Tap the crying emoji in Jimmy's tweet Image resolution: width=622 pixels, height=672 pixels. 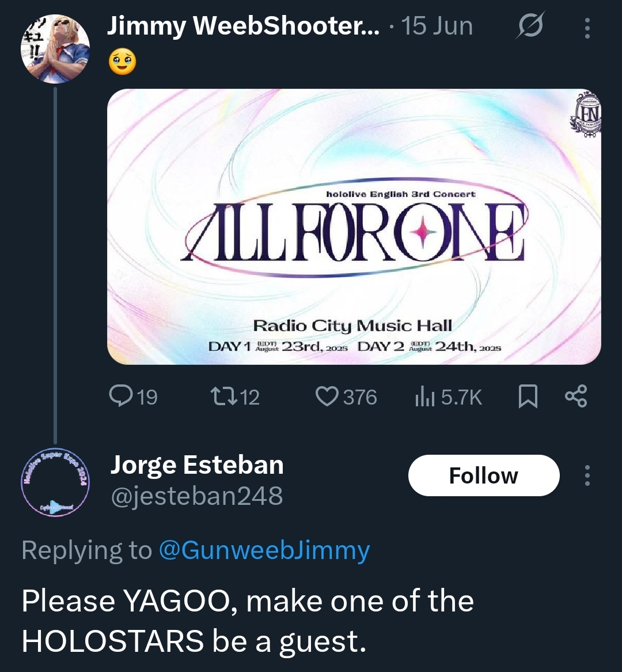(x=122, y=62)
